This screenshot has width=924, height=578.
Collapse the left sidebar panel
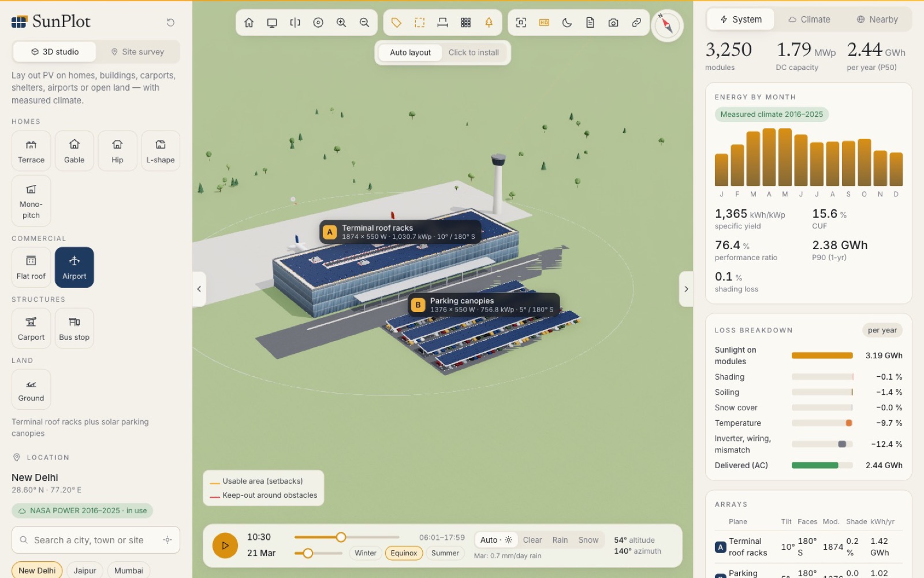(199, 289)
